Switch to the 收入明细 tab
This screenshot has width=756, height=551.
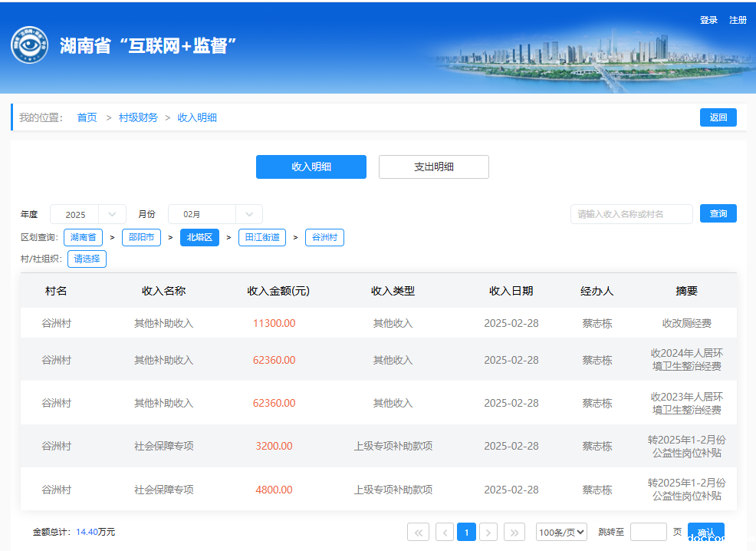(311, 167)
